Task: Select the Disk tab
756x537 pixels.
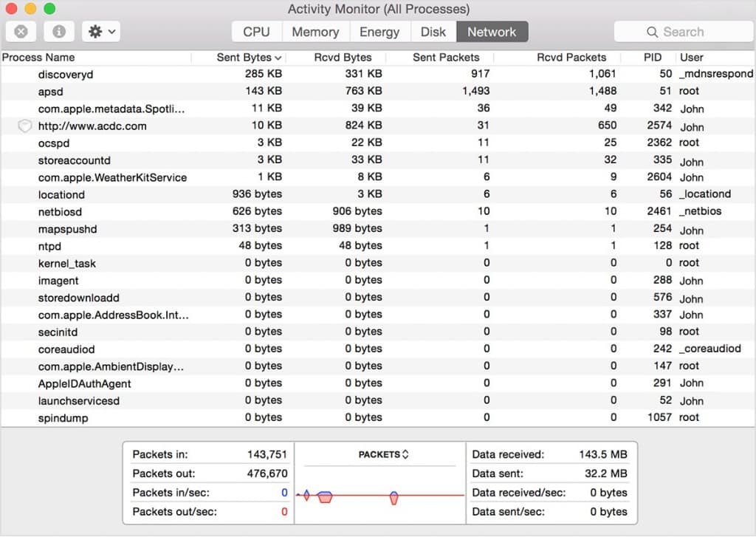Action: point(433,32)
